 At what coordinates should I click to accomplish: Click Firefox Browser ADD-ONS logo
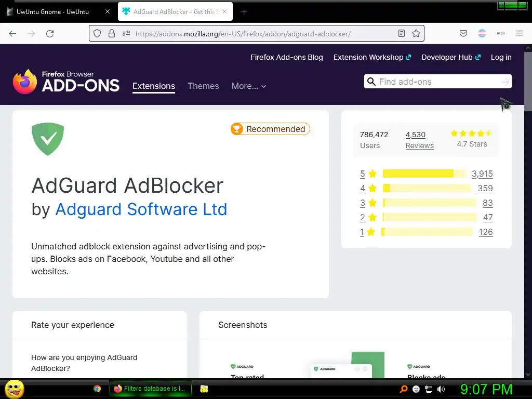click(x=66, y=82)
